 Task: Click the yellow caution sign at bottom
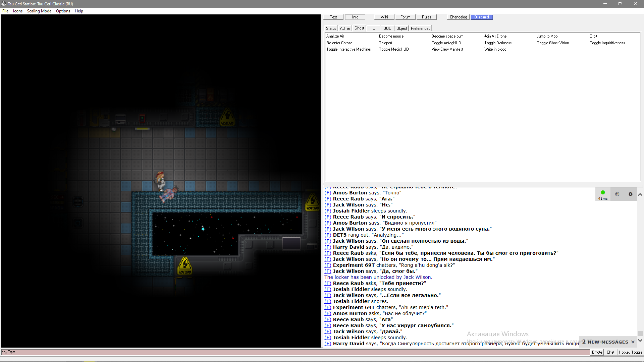point(185,265)
